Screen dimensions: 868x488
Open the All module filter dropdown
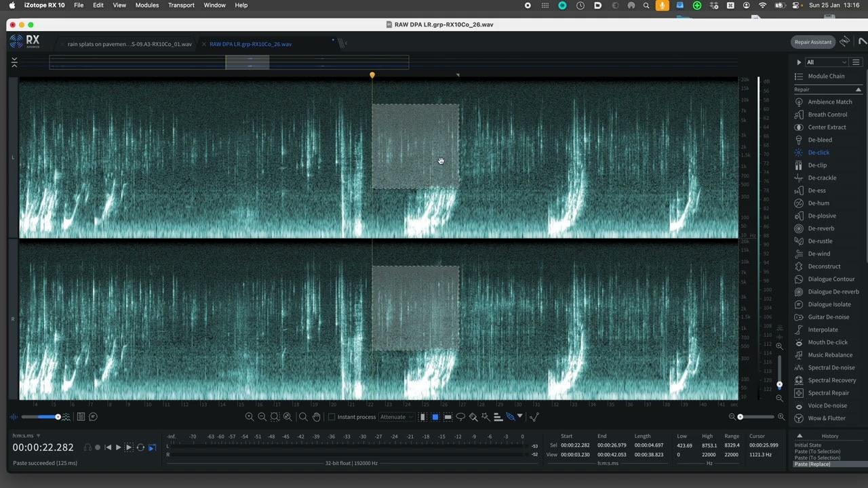coord(826,62)
